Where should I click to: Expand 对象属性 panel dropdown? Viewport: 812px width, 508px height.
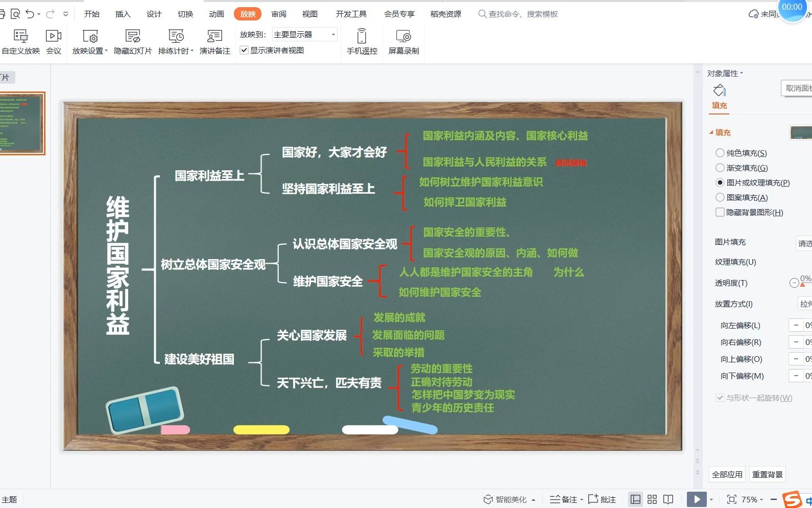pos(742,73)
